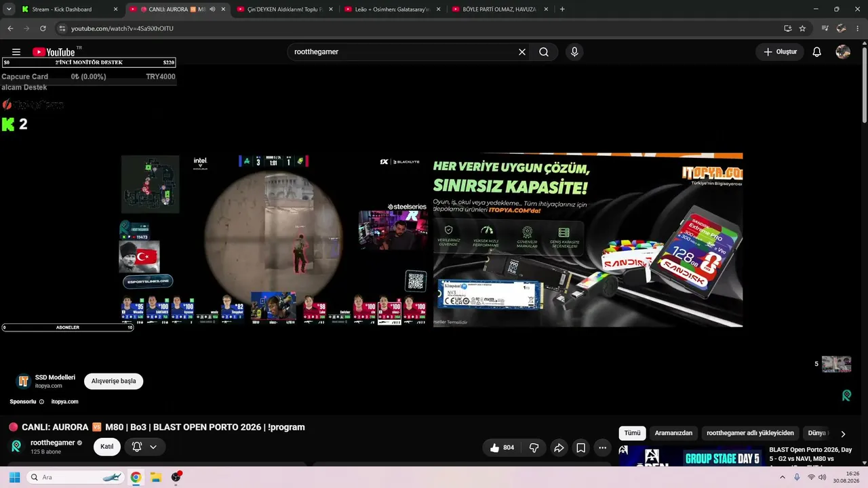Close the Leão + Osimhen tab
Screen dimensions: 868x488
point(438,9)
